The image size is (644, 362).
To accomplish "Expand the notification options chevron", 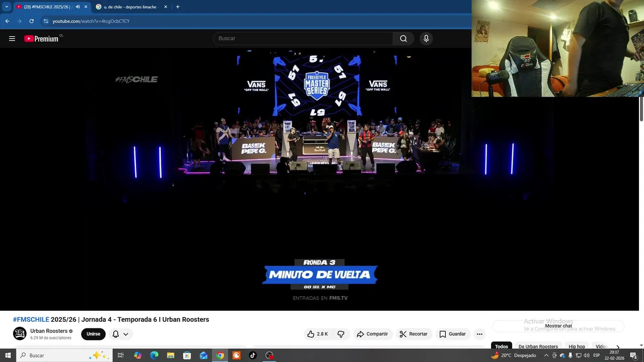I will click(126, 334).
